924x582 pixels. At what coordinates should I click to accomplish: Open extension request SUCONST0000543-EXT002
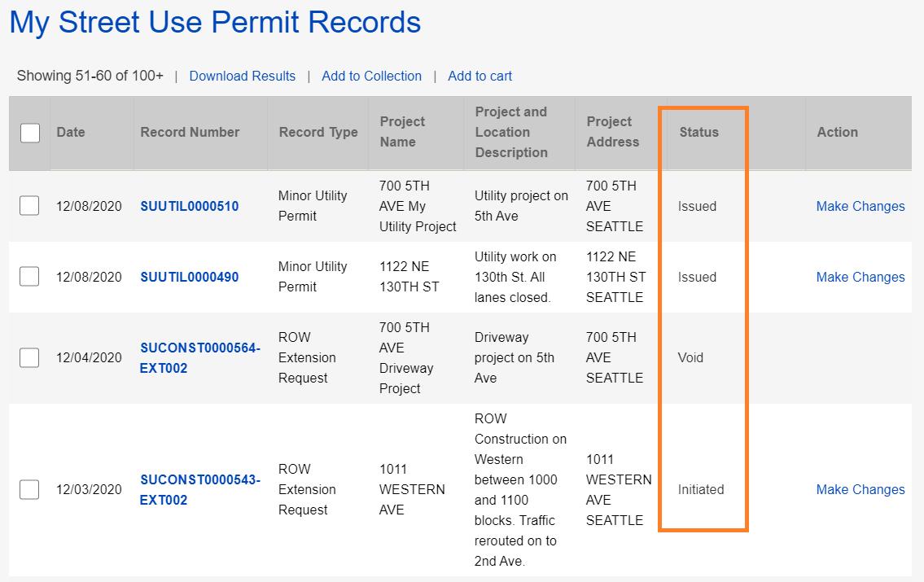click(x=199, y=489)
